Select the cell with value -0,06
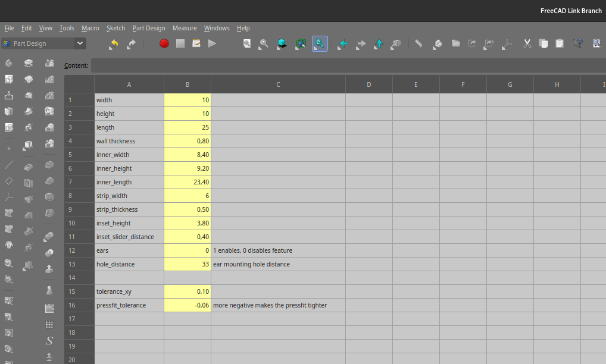 pyautogui.click(x=188, y=305)
